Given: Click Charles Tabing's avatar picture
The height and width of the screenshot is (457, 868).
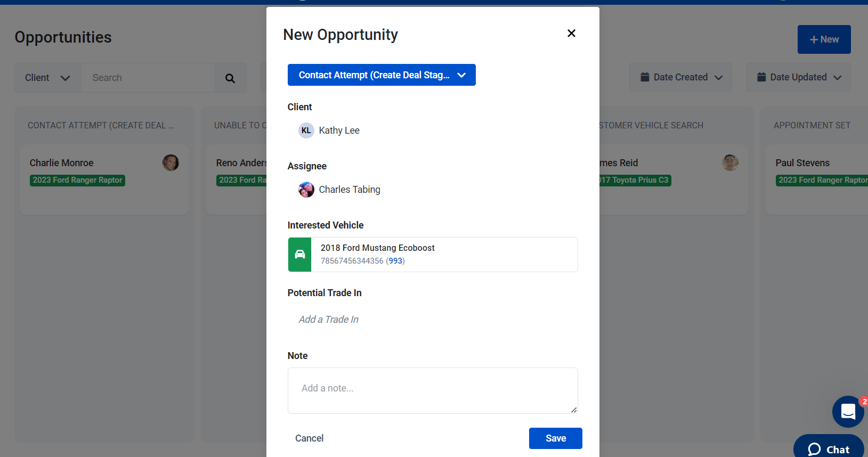Looking at the screenshot, I should (306, 190).
